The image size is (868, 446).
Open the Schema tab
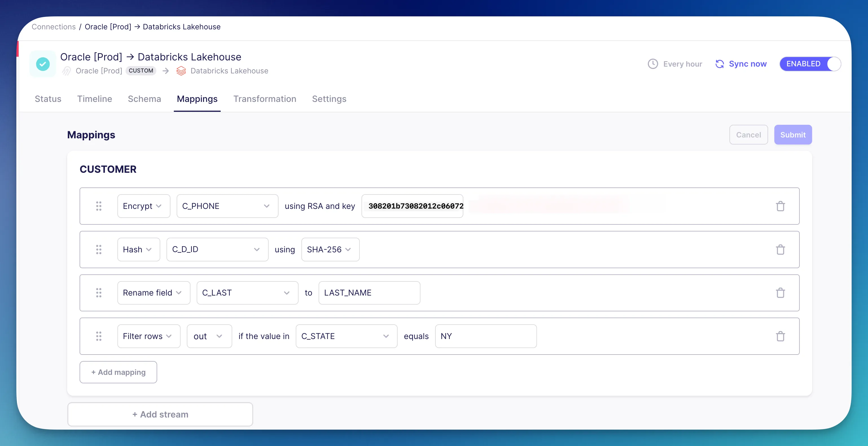click(144, 99)
